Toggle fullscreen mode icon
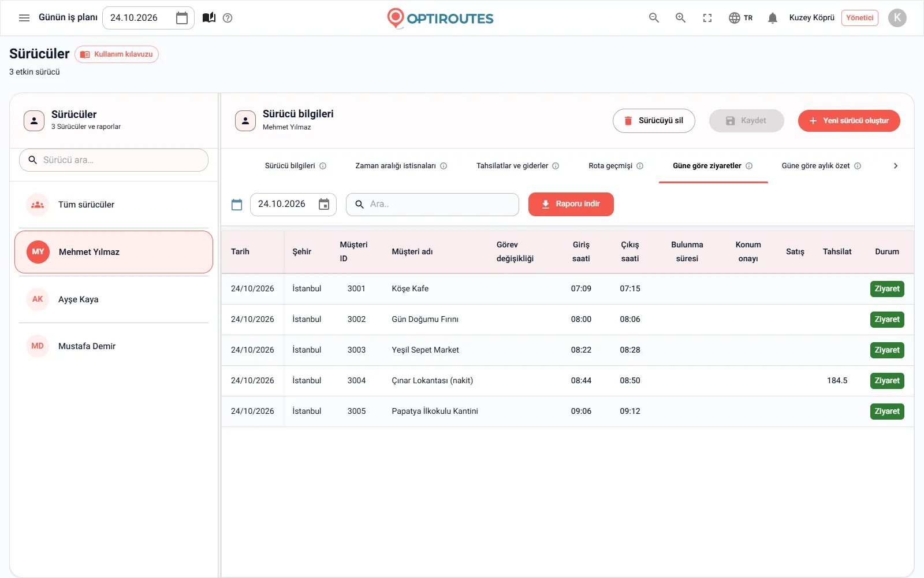 pos(707,18)
